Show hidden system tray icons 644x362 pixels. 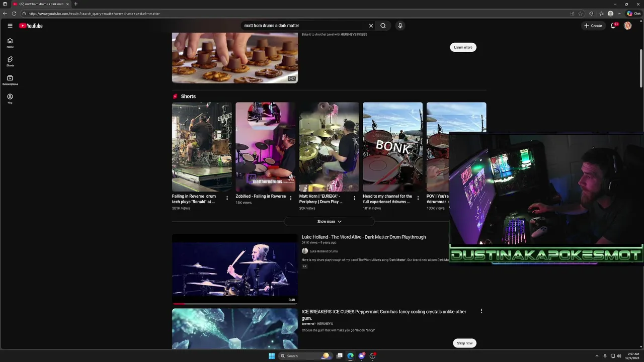coord(597,356)
